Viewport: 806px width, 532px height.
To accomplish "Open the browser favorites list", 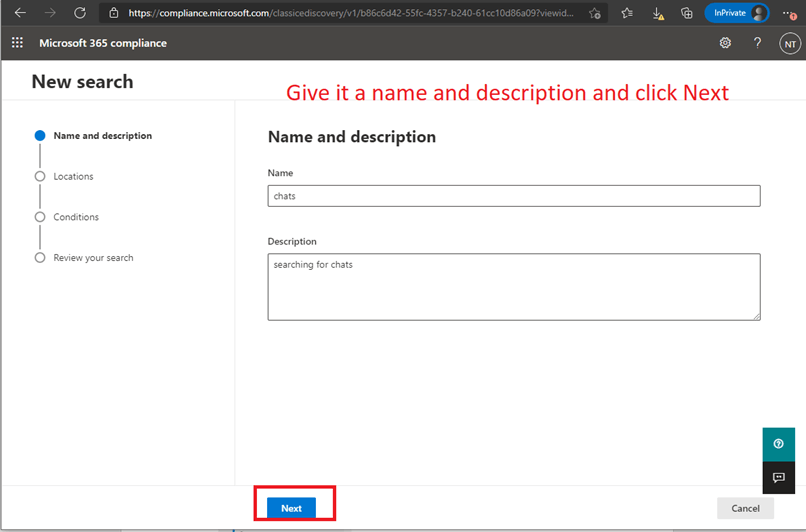I will tap(627, 13).
